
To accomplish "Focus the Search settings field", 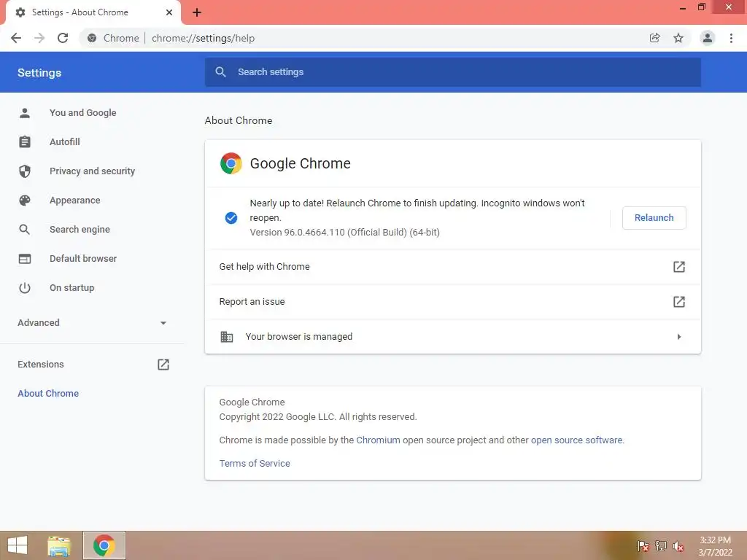I will (x=452, y=72).
